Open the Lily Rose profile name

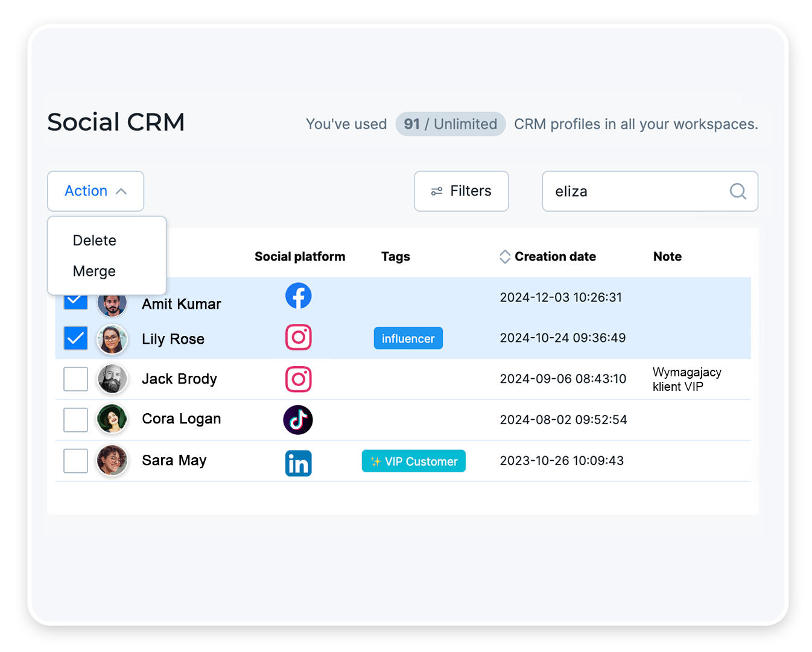pos(173,339)
